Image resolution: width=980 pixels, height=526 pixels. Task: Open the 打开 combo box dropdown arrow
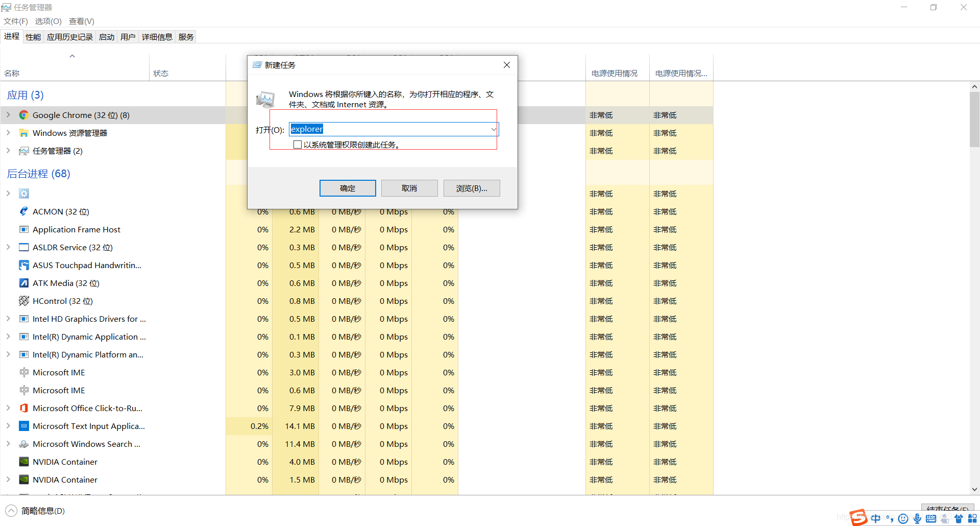click(x=494, y=129)
